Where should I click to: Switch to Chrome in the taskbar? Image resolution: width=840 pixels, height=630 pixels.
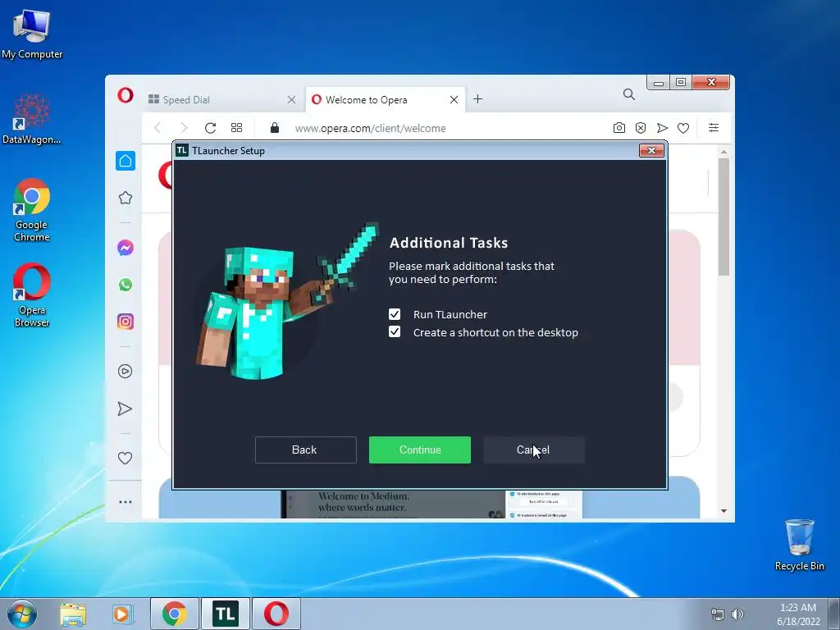(x=174, y=614)
